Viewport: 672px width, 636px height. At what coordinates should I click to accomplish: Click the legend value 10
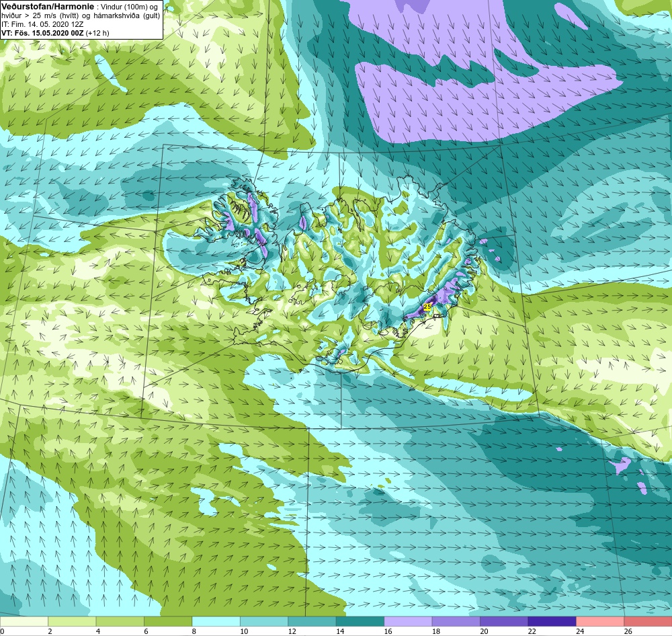tap(244, 631)
